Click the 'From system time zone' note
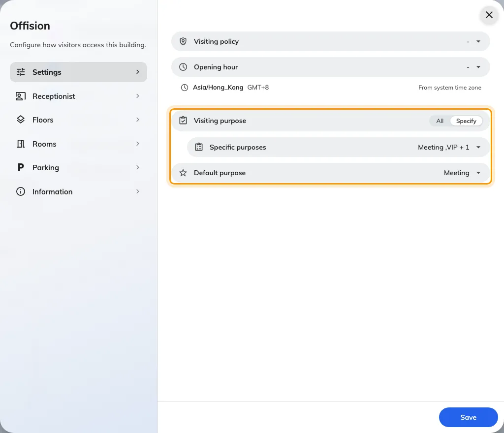504x433 pixels. [x=450, y=88]
